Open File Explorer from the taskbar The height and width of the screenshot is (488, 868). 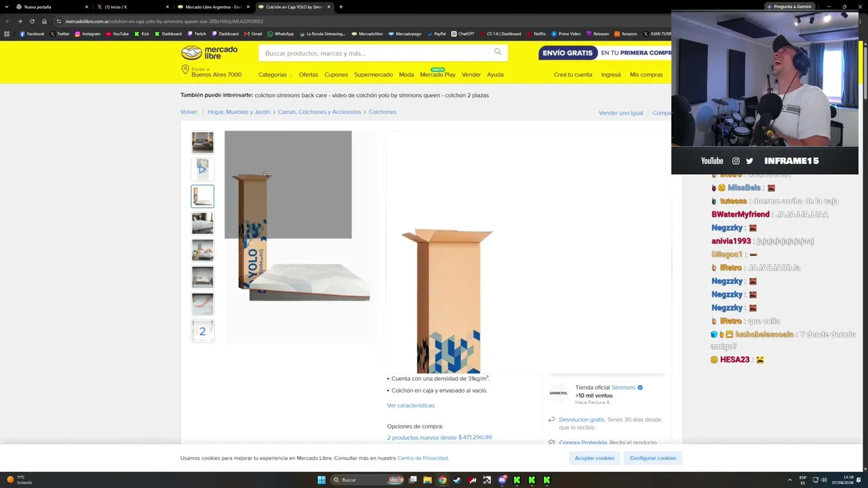(427, 480)
